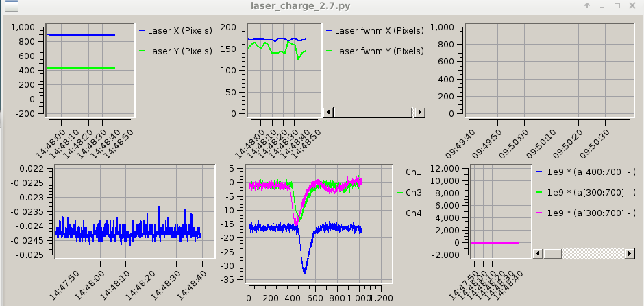Click the shade window up-arrow icon
This screenshot has width=644, height=306.
(587, 6)
